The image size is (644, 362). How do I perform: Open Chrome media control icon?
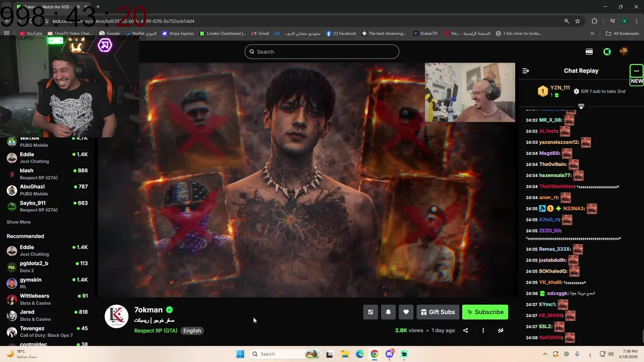pos(612,21)
